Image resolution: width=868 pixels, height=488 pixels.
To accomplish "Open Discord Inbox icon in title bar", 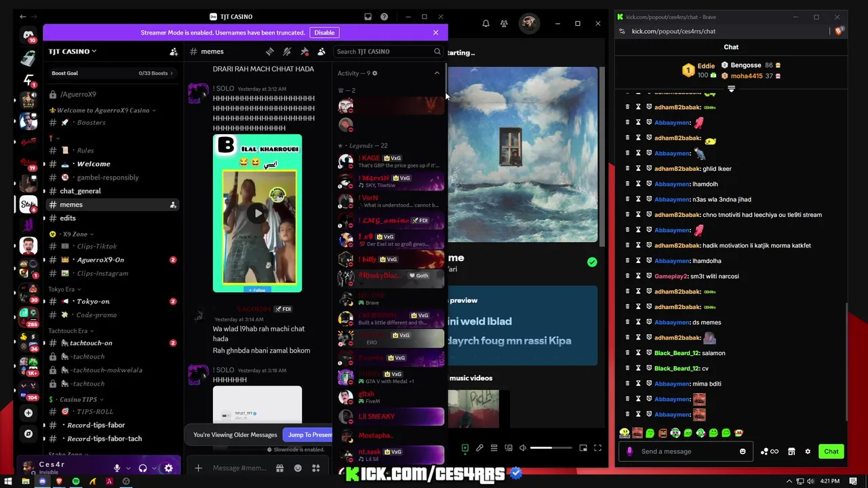I will coord(368,17).
